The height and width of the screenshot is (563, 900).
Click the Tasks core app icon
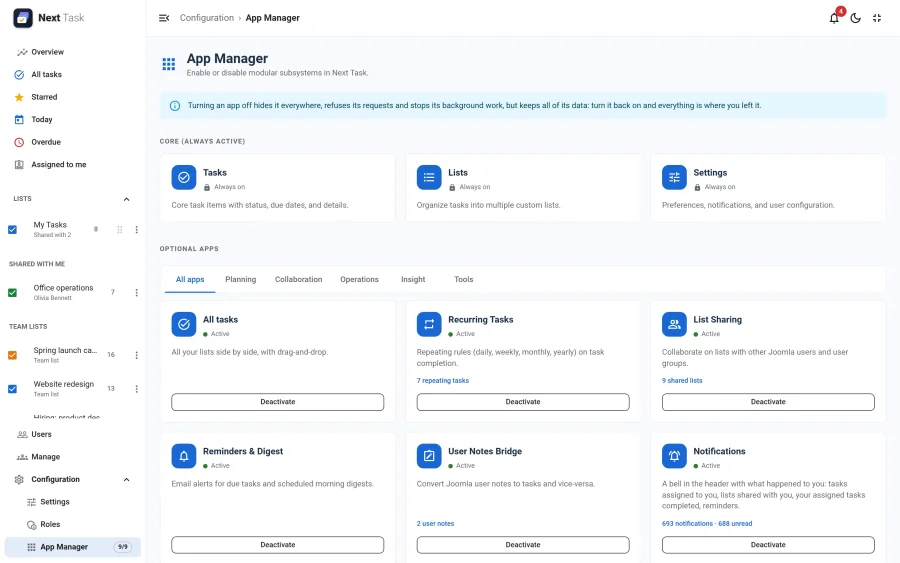(x=184, y=177)
